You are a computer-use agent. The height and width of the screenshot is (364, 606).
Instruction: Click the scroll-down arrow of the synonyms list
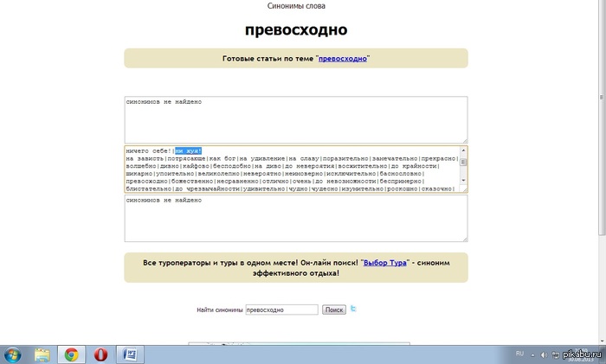pyautogui.click(x=463, y=181)
